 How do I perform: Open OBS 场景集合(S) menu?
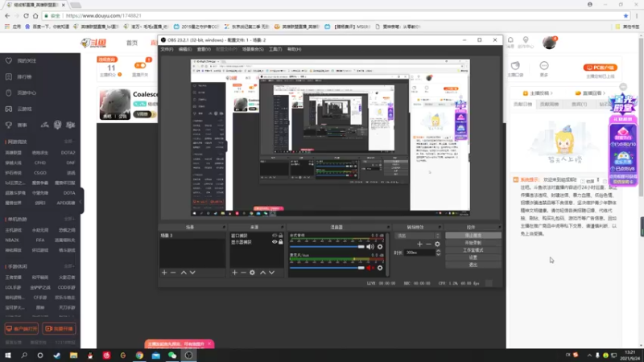coord(253,49)
